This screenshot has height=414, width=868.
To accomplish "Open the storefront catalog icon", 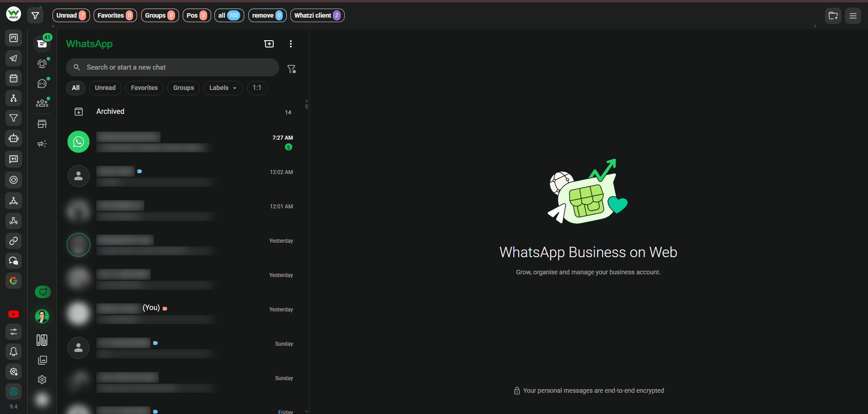I will 42,124.
